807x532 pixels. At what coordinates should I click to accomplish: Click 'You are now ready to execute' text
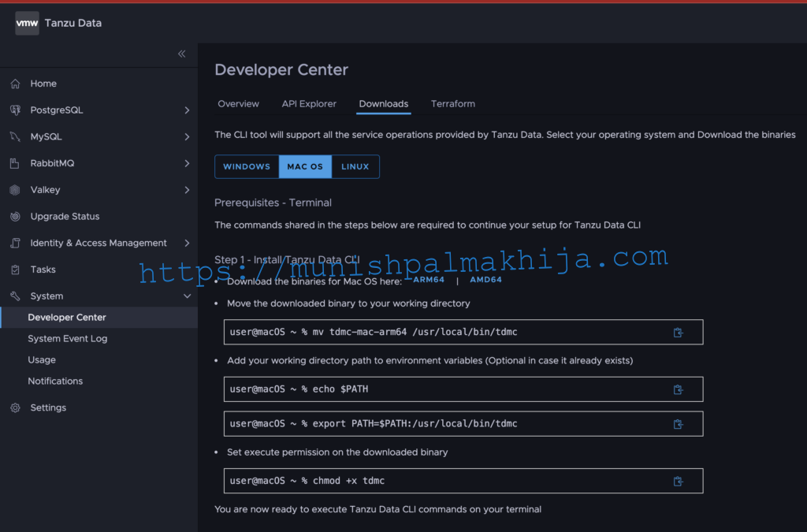point(377,509)
